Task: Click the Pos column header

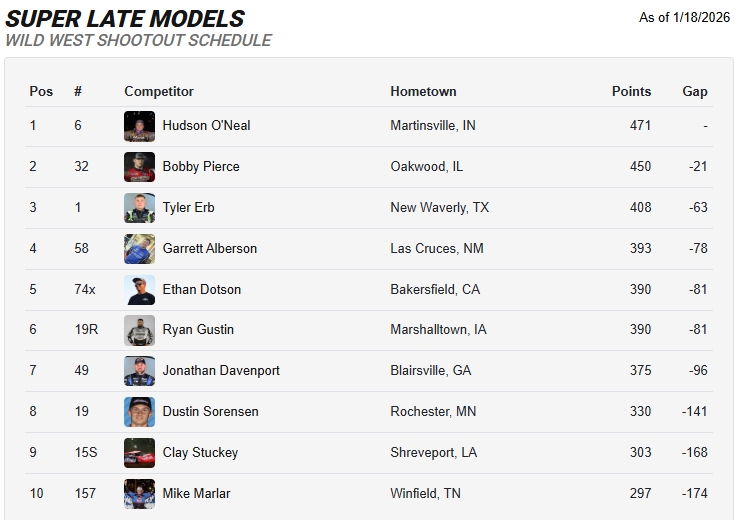Action: tap(41, 91)
